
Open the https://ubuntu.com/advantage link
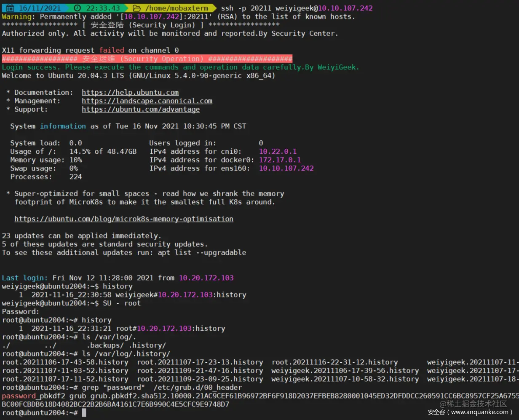141,109
